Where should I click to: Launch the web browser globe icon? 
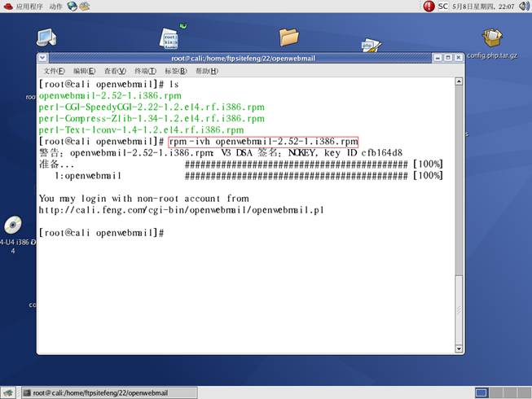click(73, 7)
